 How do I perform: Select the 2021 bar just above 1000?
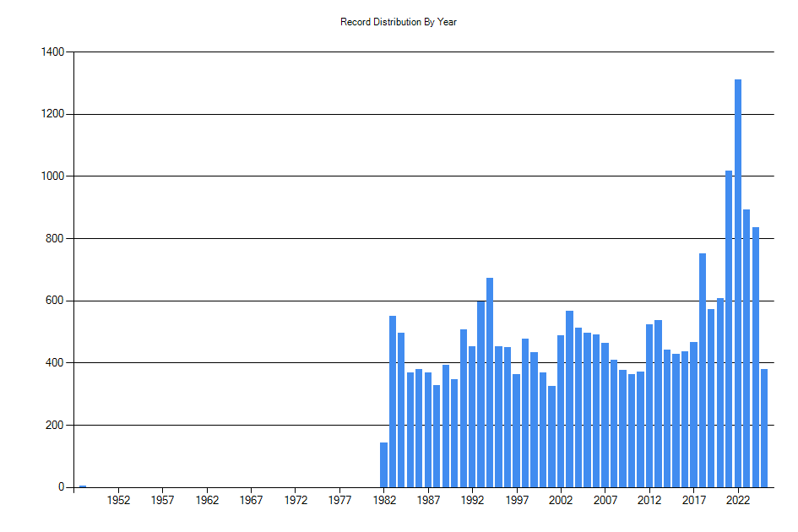[729, 328]
